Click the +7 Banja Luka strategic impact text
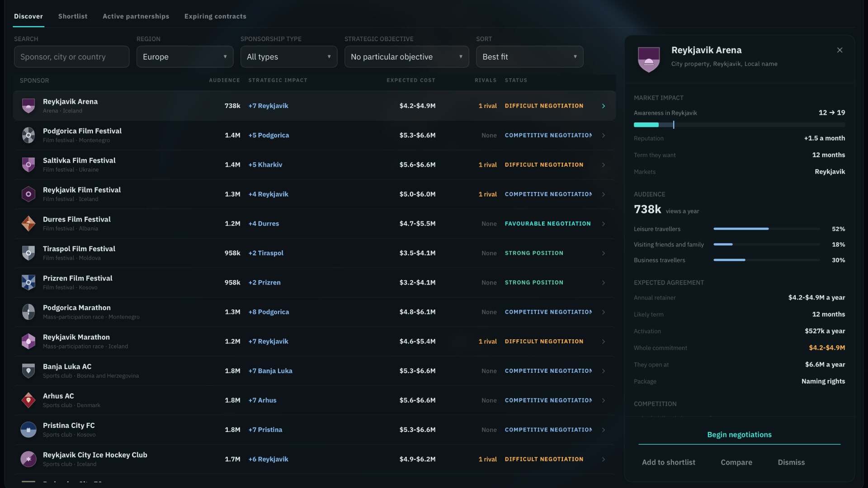868x488 pixels. click(x=270, y=371)
